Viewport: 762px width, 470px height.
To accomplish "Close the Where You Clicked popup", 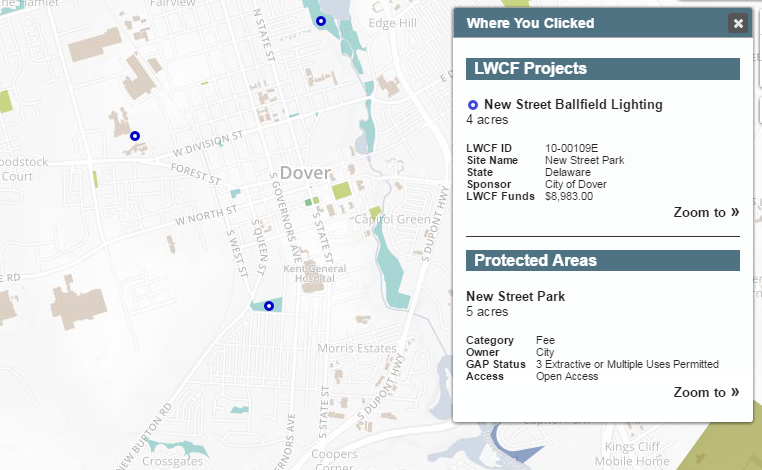I will [738, 23].
